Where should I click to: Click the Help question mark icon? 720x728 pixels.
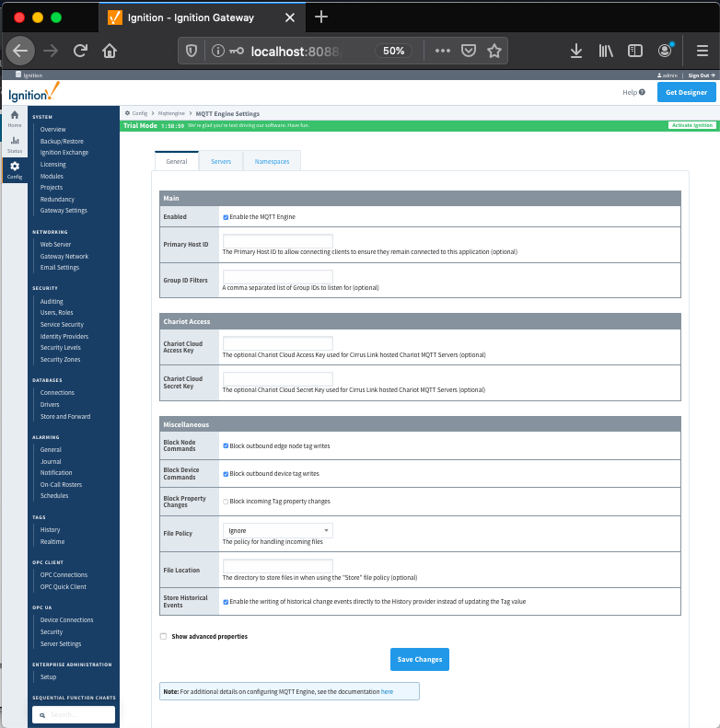click(x=642, y=92)
